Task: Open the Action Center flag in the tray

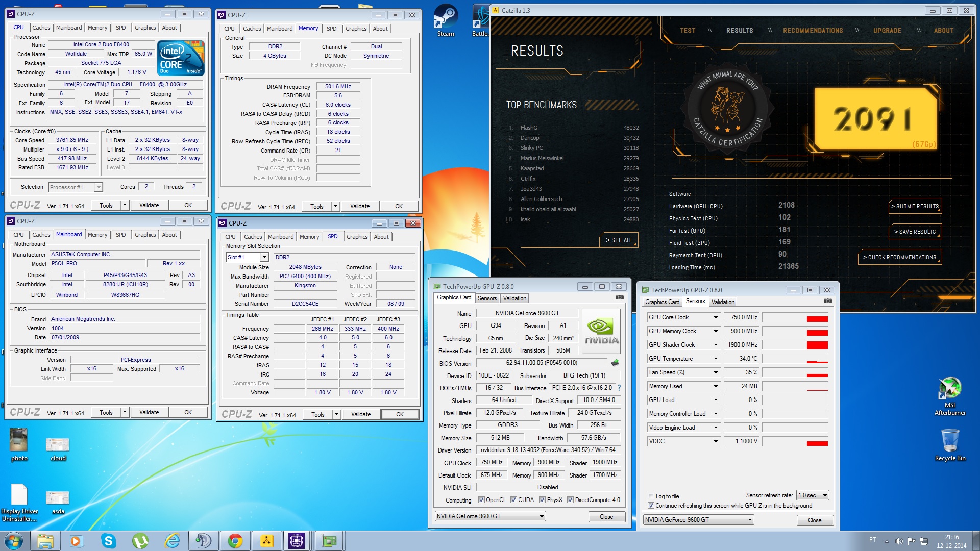Action: [911, 541]
